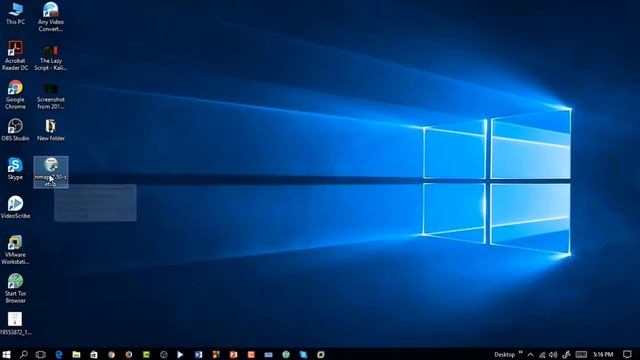Click the OBS icon in the taskbar
The width and height of the screenshot is (640, 360).
click(x=164, y=354)
